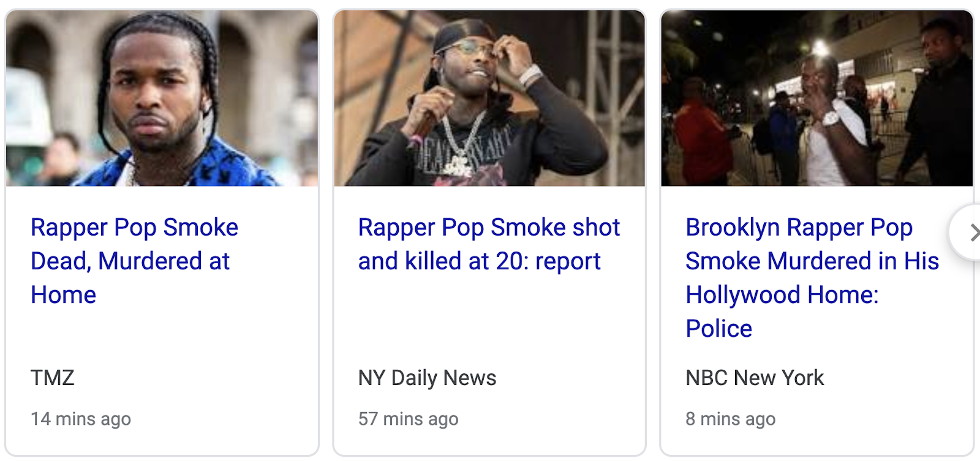The height and width of the screenshot is (461, 980).
Task: Click the '8 mins ago' timestamp
Action: (x=731, y=419)
